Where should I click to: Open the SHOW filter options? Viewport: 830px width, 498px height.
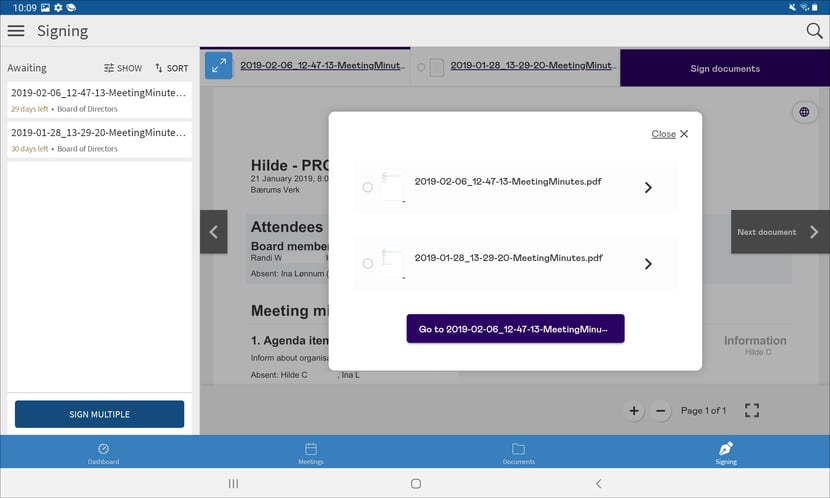[x=123, y=68]
